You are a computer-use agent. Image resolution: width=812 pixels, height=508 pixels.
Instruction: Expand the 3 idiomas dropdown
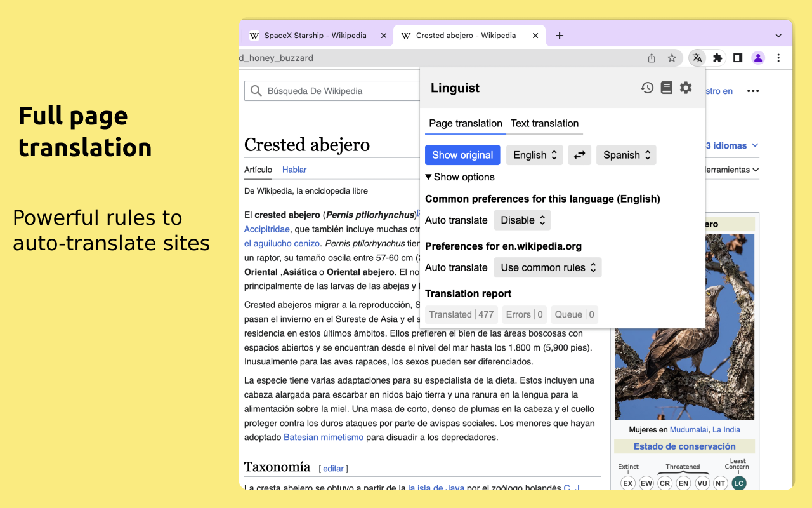click(728, 145)
